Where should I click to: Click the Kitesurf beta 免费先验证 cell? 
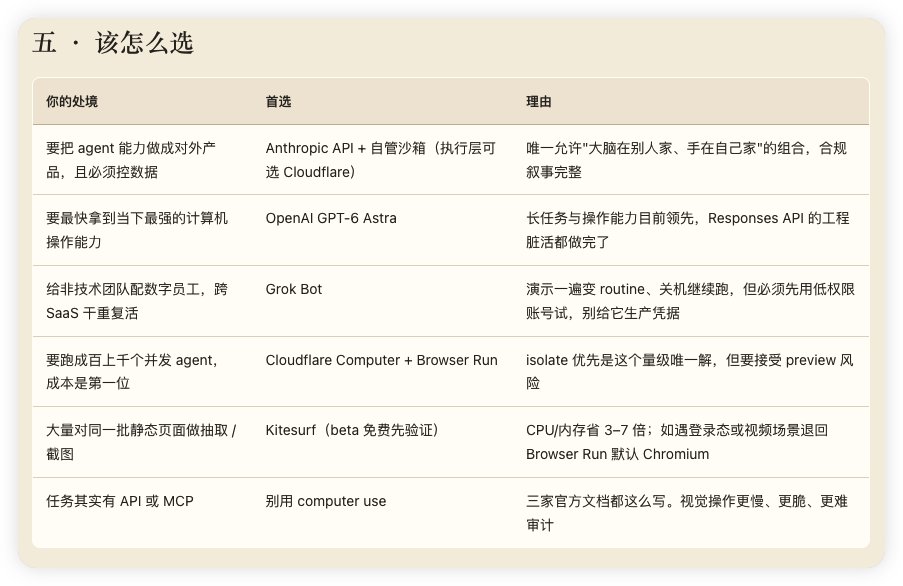(x=352, y=430)
